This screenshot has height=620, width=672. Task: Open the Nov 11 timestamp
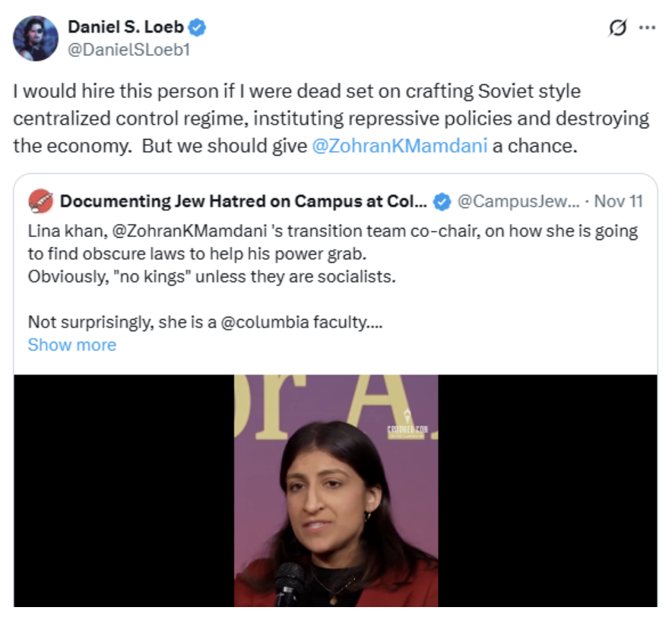click(x=619, y=202)
